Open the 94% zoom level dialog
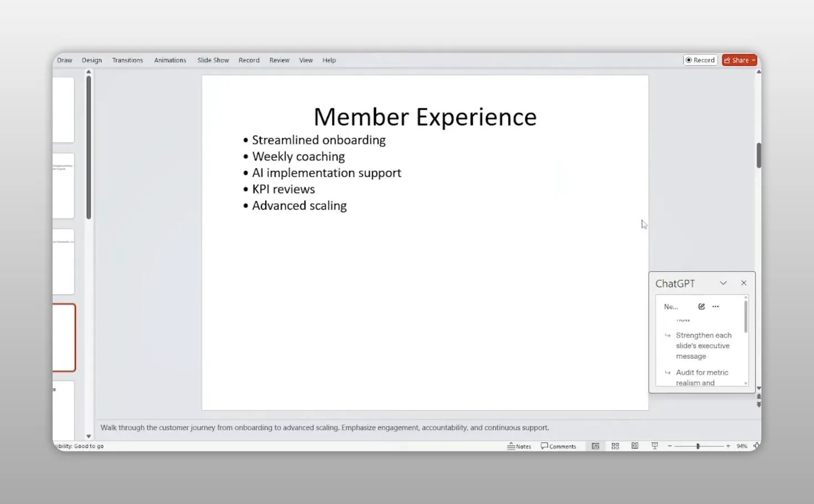The image size is (814, 504). pyautogui.click(x=742, y=446)
